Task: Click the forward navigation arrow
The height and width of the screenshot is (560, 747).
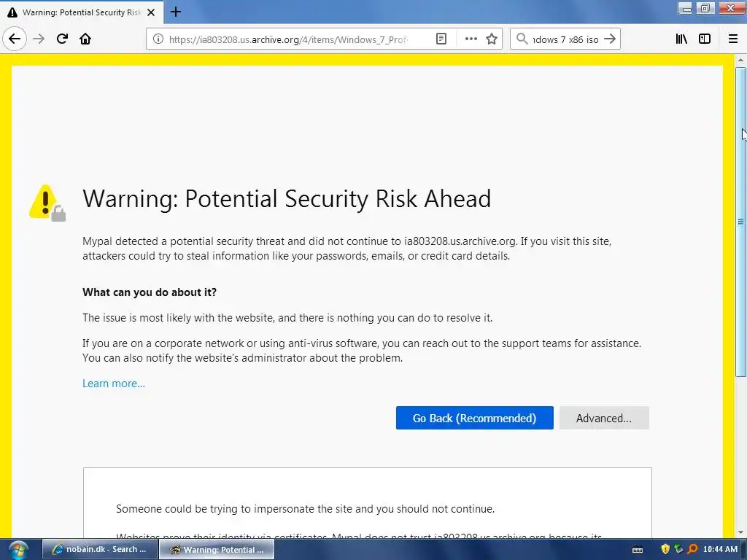Action: 39,39
